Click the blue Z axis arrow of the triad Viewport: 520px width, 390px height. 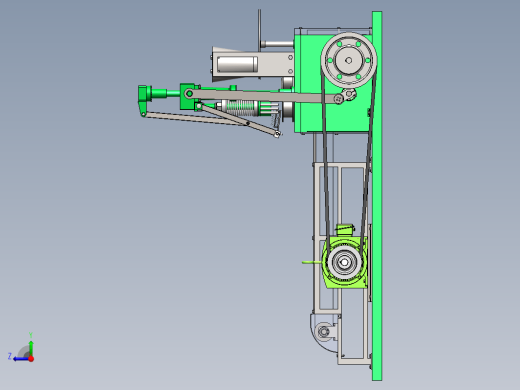tap(20, 359)
